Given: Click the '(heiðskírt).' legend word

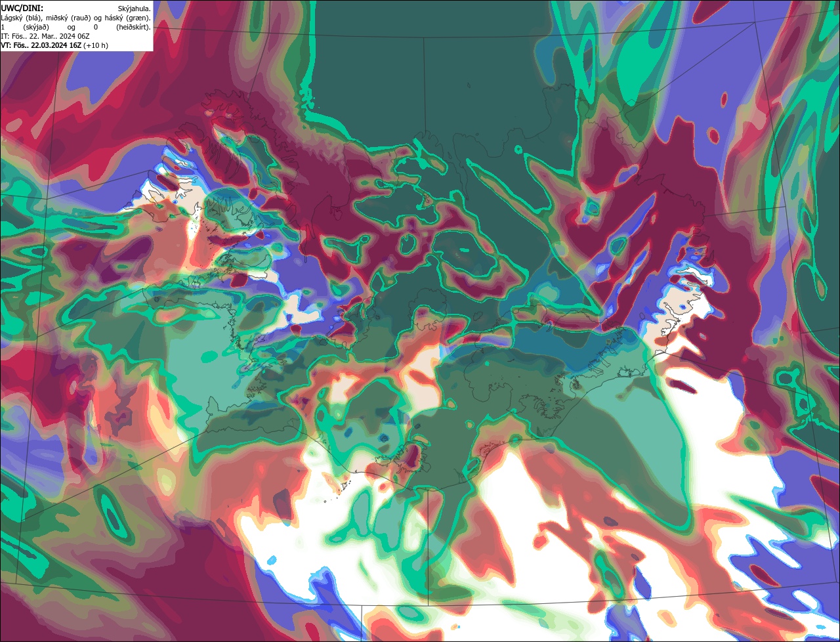Looking at the screenshot, I should [133, 28].
